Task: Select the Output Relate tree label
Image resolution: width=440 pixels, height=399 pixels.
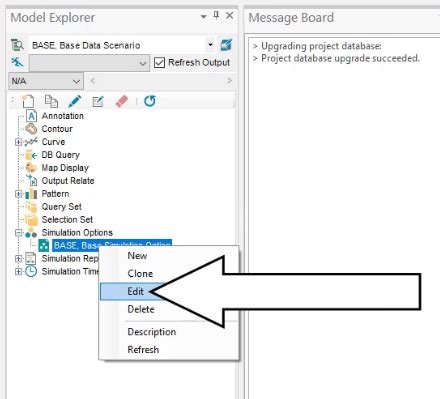Action: coord(68,181)
